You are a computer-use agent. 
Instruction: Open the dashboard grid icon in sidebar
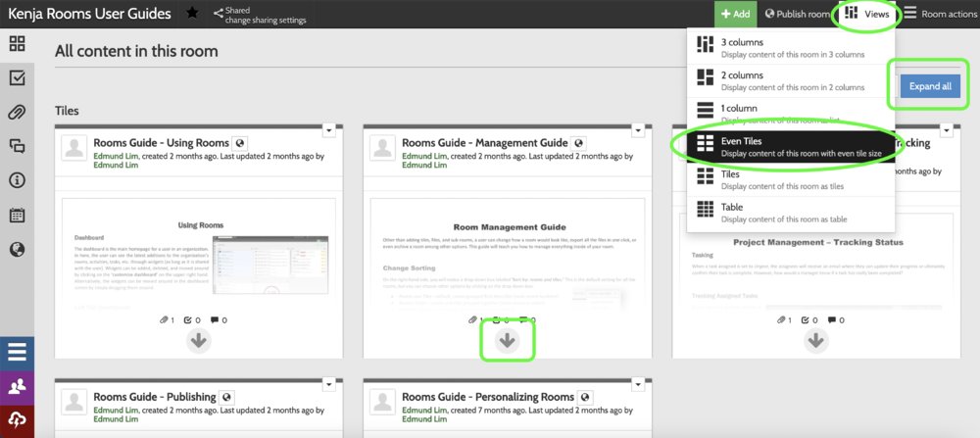click(17, 43)
